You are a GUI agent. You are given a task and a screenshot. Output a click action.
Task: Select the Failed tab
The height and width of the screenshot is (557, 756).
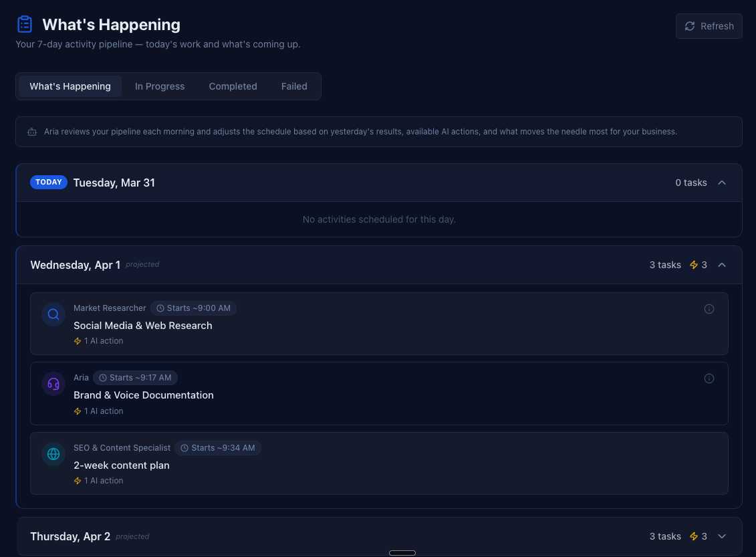pos(294,86)
